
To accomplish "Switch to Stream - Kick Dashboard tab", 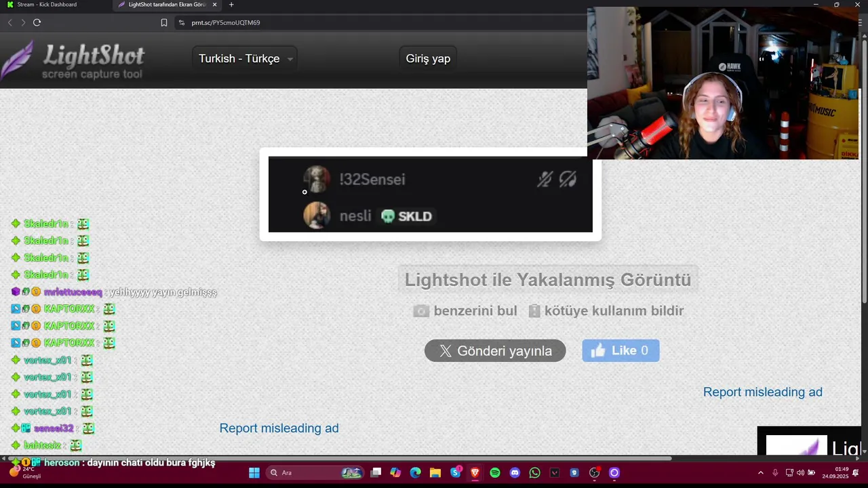I will (47, 5).
